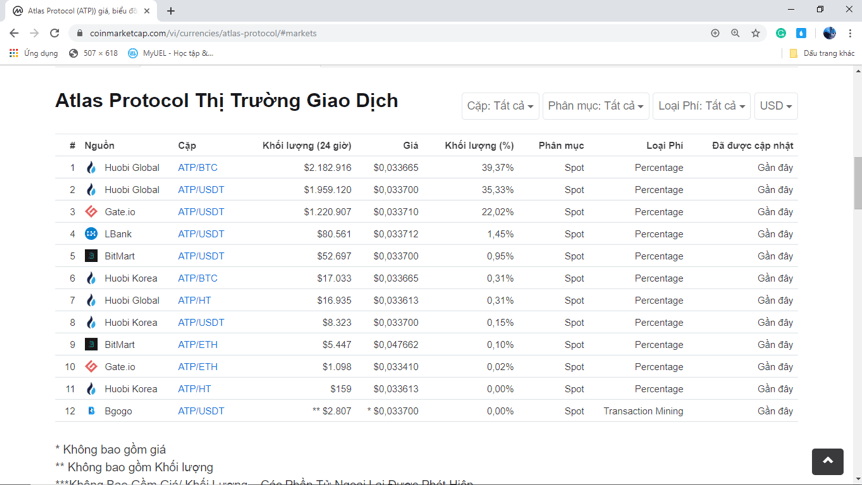Select the Atlas Protocol Thị Trường heading
Screen dimensions: 862x485
pos(226,101)
